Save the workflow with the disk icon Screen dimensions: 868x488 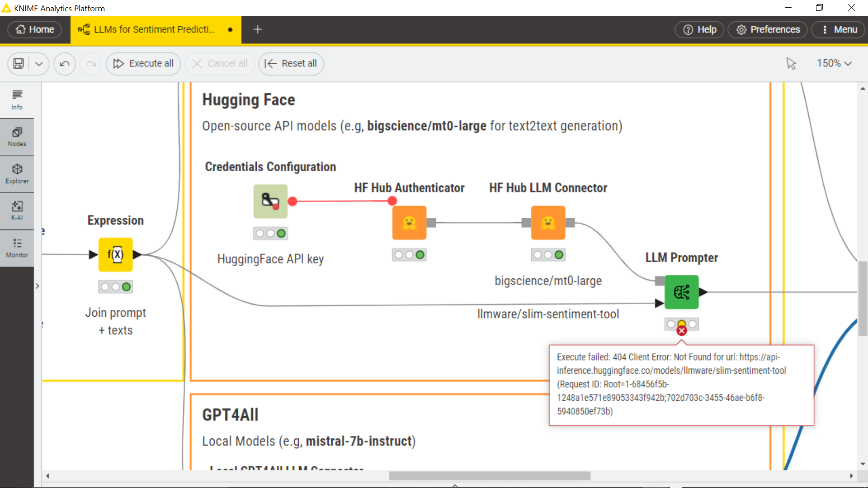tap(19, 64)
